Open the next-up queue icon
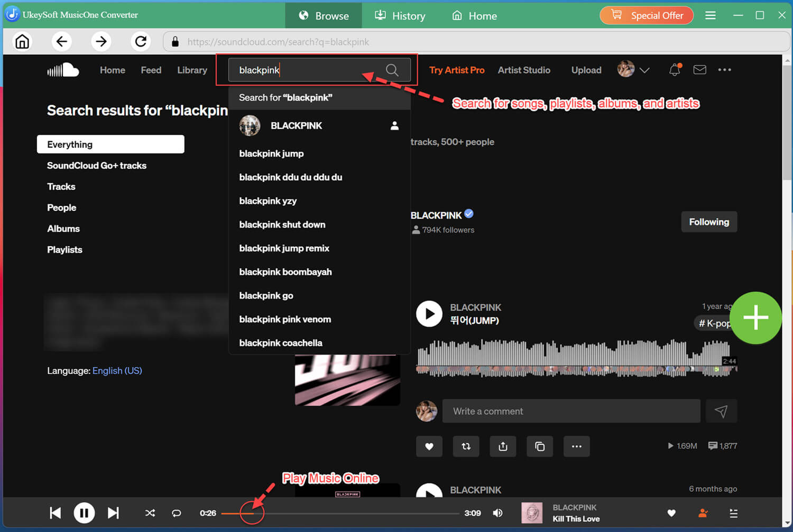Viewport: 793px width, 532px height. pyautogui.click(x=733, y=513)
